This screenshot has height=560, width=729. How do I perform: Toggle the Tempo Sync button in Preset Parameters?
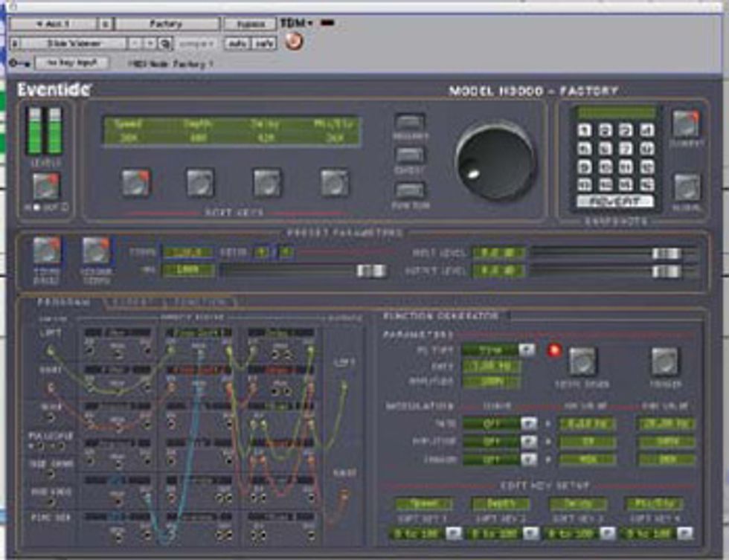point(47,251)
